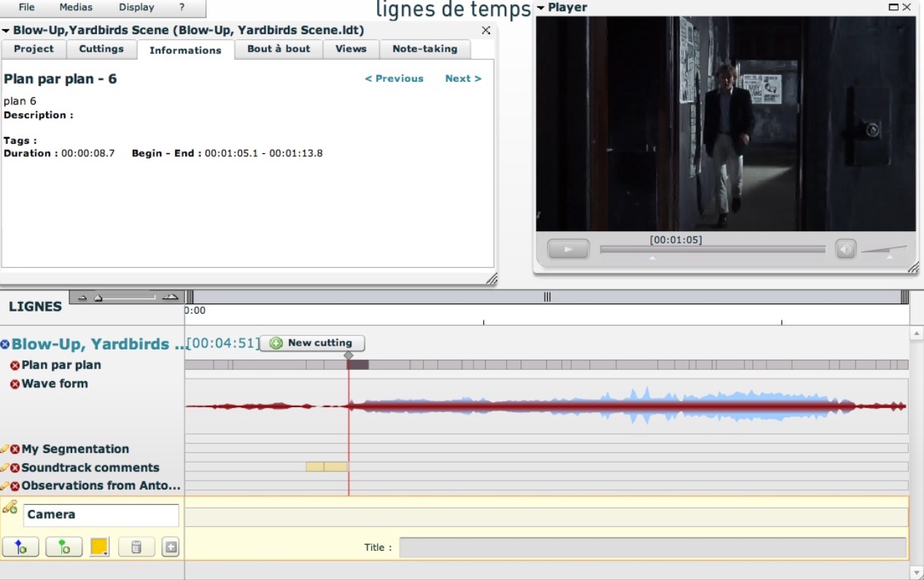Delete the Soundtrack comments line
924x580 pixels.
click(15, 468)
